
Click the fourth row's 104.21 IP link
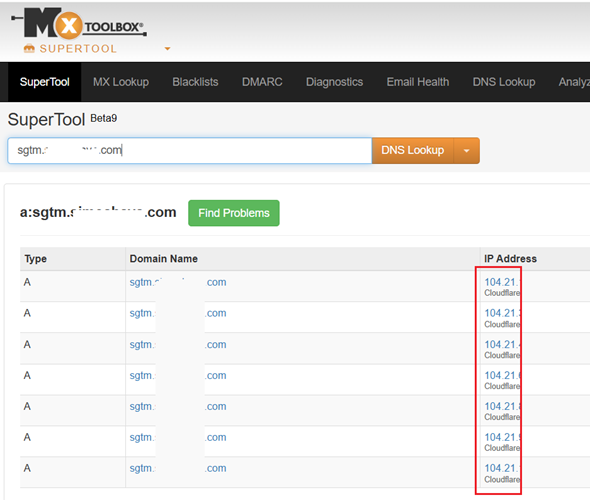502,375
